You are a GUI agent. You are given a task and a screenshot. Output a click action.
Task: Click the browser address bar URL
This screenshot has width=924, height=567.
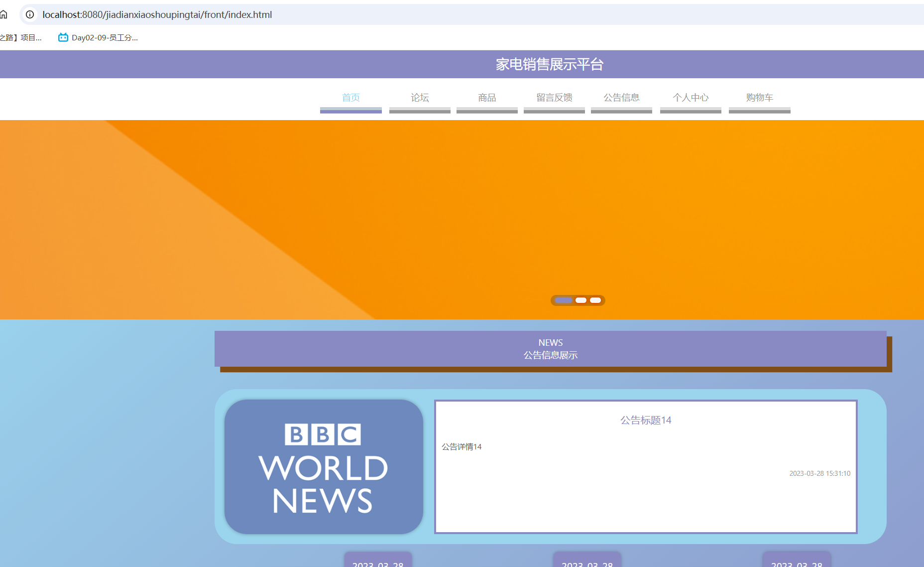pyautogui.click(x=157, y=14)
